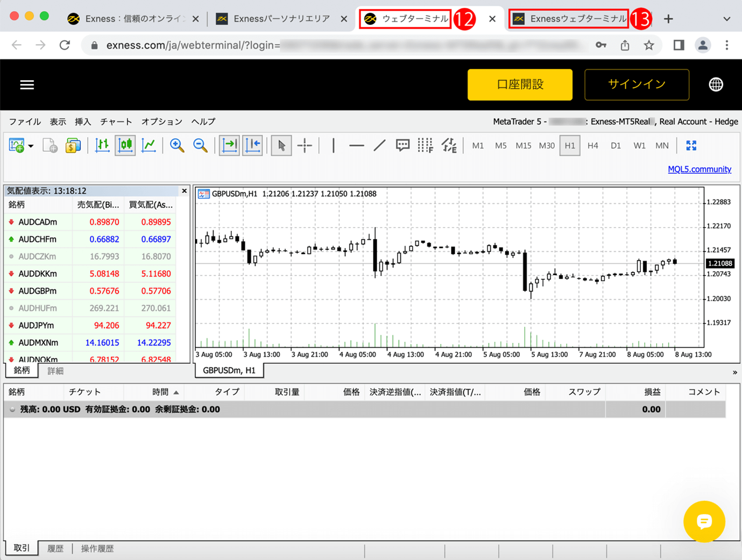Select the H4 timeframe button
742x560 pixels.
[x=593, y=146]
